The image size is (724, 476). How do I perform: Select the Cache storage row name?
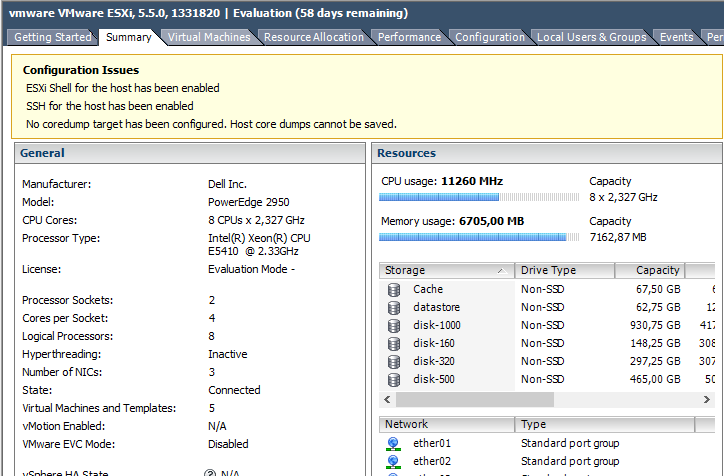click(x=428, y=289)
